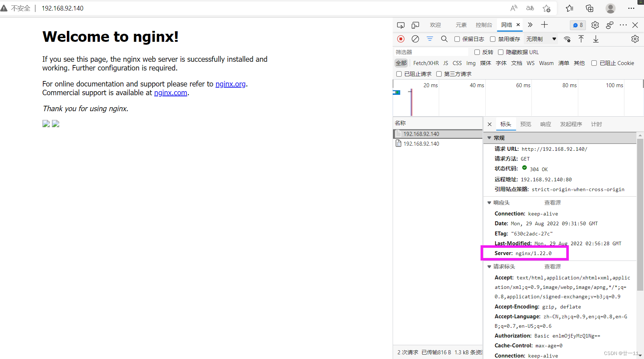Open network search with magnifier icon
The image size is (644, 359).
pyautogui.click(x=444, y=39)
